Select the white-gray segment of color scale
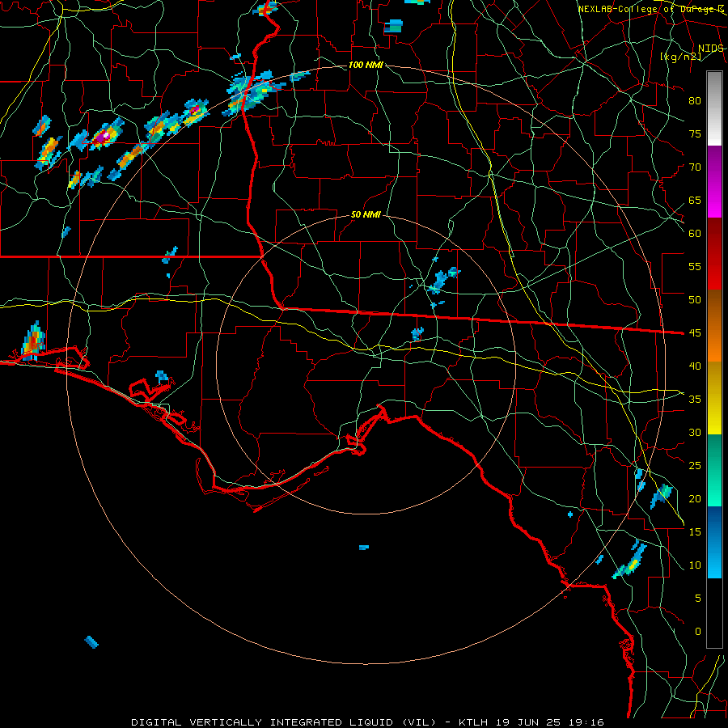 pyautogui.click(x=714, y=108)
